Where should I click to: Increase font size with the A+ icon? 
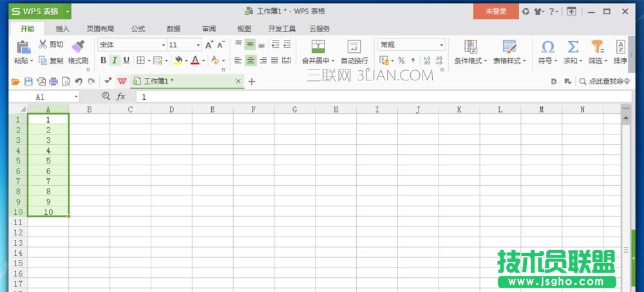tap(209, 45)
